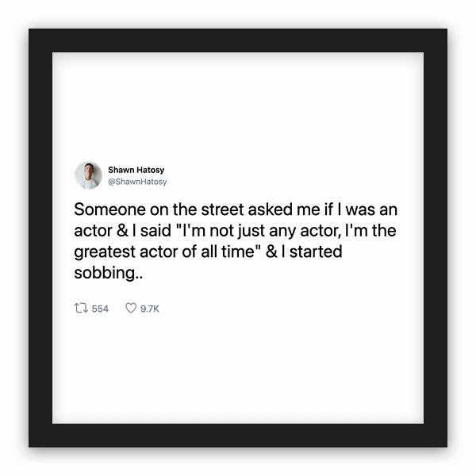This screenshot has height=476, width=476.
Task: Click the retweet arrows icon
Action: pyautogui.click(x=79, y=309)
